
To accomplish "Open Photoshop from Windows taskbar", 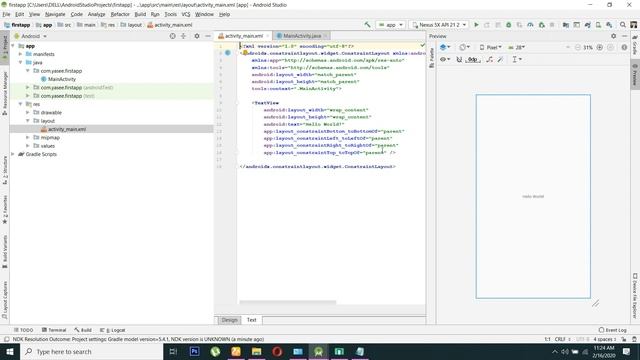I will click(194, 351).
